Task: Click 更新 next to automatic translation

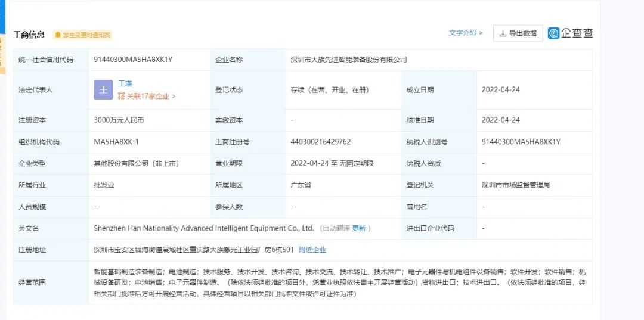Action: (358, 228)
